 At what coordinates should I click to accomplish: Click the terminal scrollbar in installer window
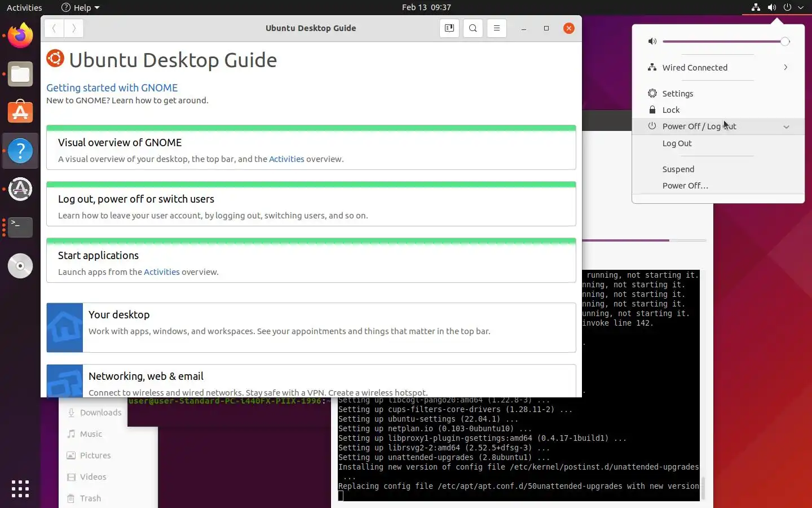pyautogui.click(x=702, y=487)
